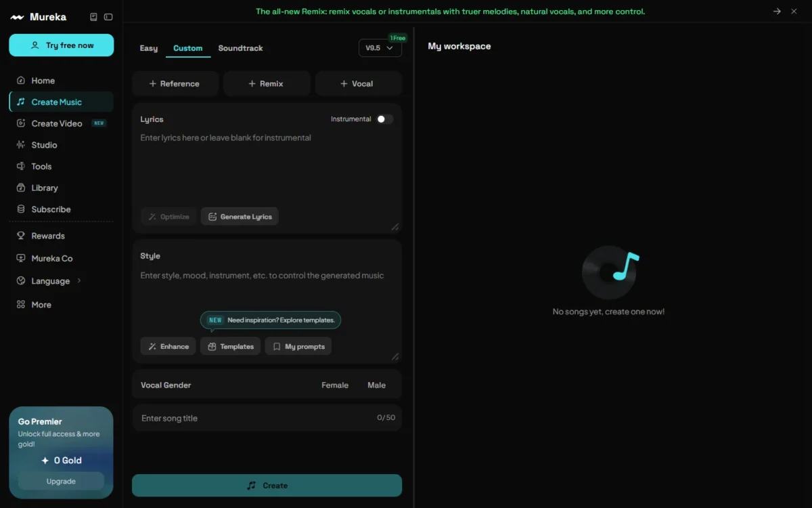
Task: Click the Upgrade button
Action: 61,481
